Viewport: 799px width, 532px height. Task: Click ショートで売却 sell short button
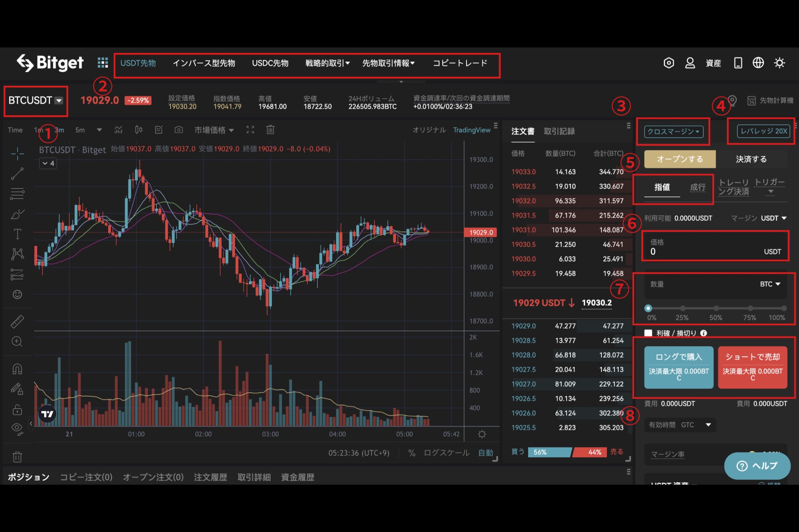(752, 367)
